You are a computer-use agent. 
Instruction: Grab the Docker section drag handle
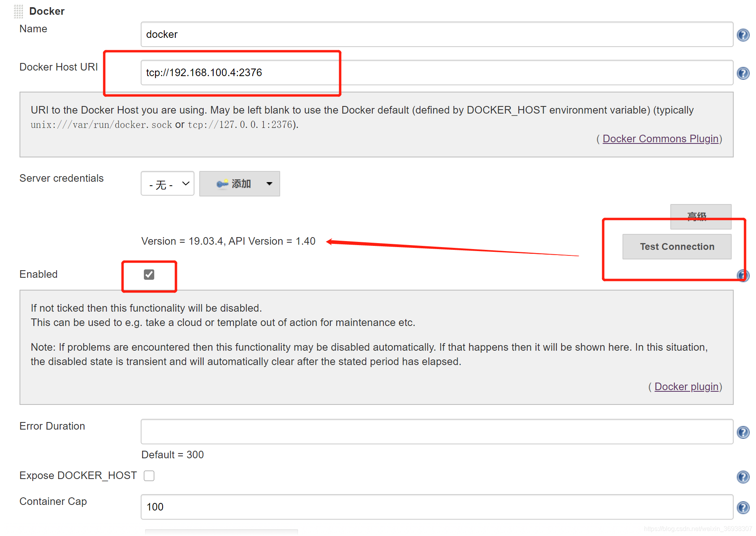point(18,11)
